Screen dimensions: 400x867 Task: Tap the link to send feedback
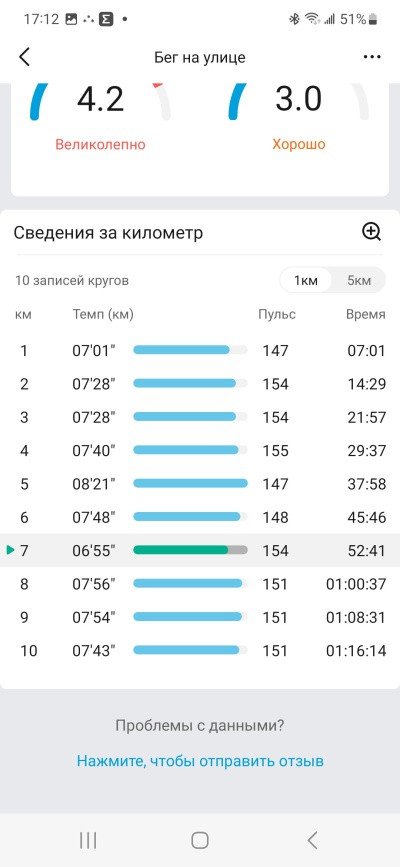[x=200, y=761]
